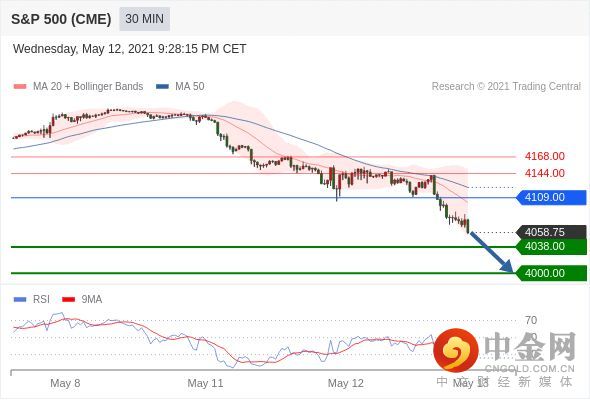Select the green 4000.00 target price tag
The image size is (590, 400).
[551, 273]
